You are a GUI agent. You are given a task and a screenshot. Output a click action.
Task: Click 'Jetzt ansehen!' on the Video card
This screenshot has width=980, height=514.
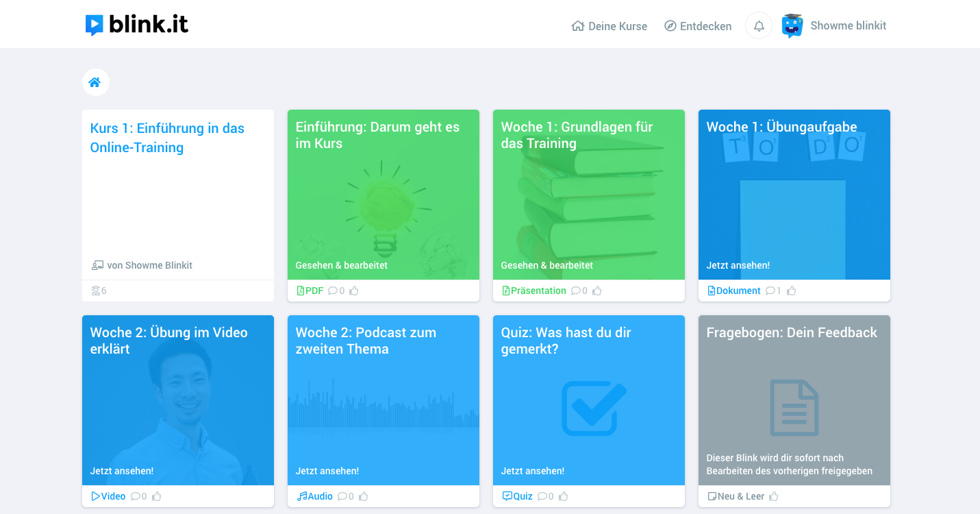click(121, 471)
